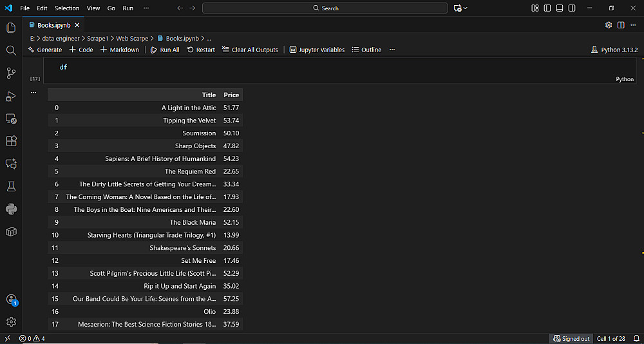Select the price 54.23 cell

tap(231, 158)
